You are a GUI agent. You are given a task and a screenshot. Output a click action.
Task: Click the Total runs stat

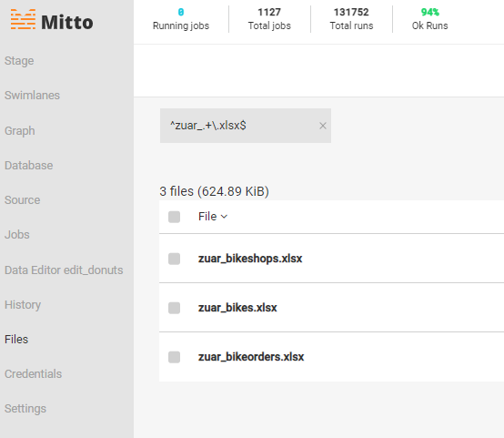point(351,19)
